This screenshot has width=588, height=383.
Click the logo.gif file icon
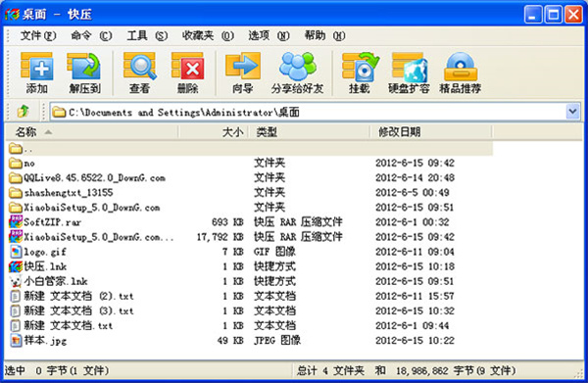(16, 252)
